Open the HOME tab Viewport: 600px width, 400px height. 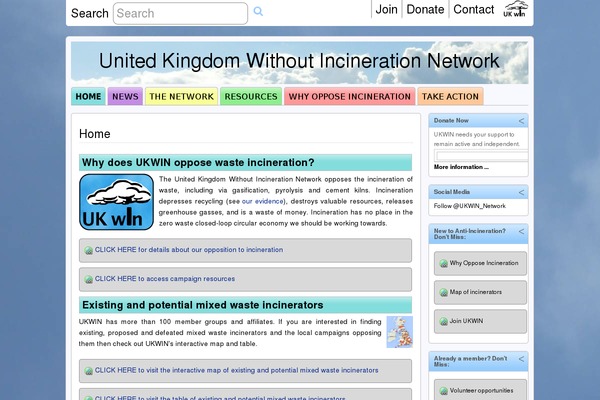88,96
